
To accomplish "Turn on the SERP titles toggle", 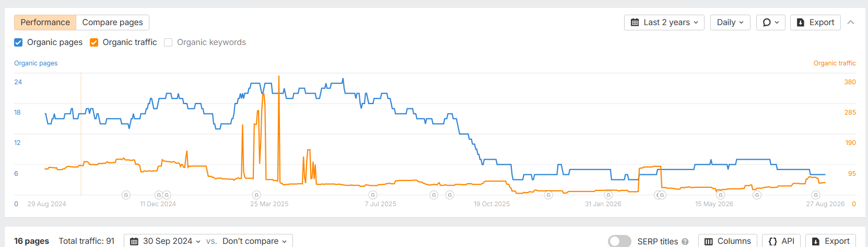I will [x=619, y=241].
